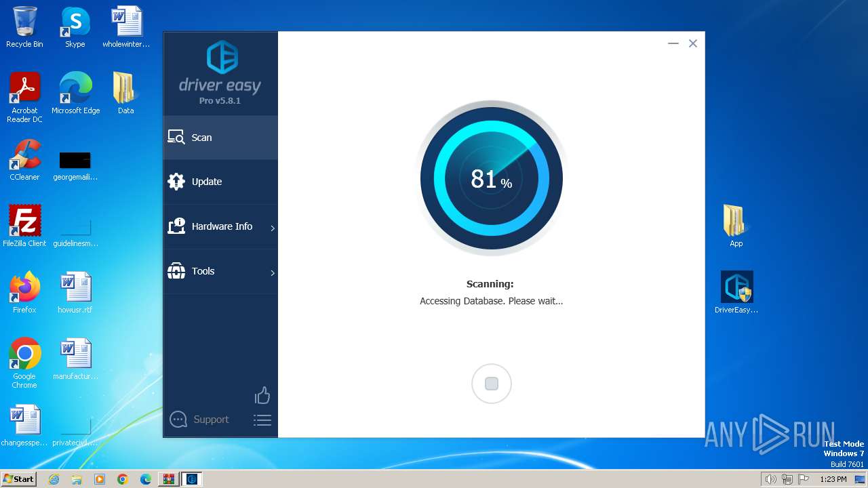Open media player from the taskbar
The width and height of the screenshot is (868, 488).
coord(100,479)
